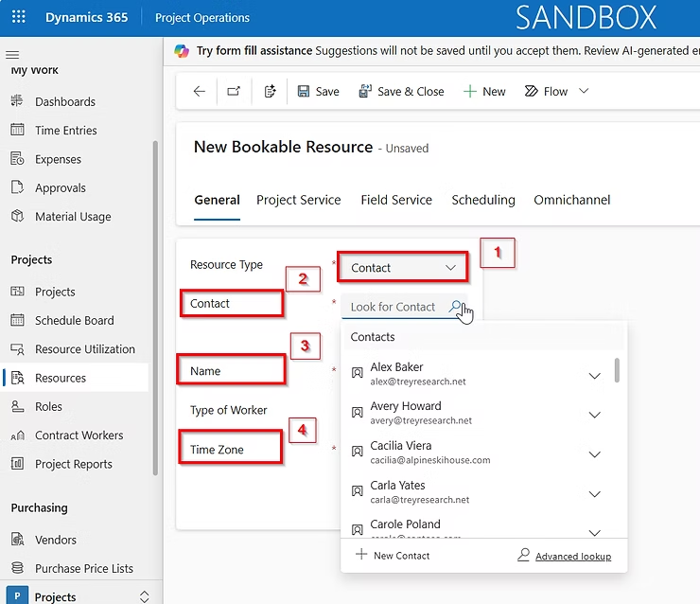Image resolution: width=700 pixels, height=604 pixels.
Task: Expand details chevron for Carla Yates
Action: point(594,493)
